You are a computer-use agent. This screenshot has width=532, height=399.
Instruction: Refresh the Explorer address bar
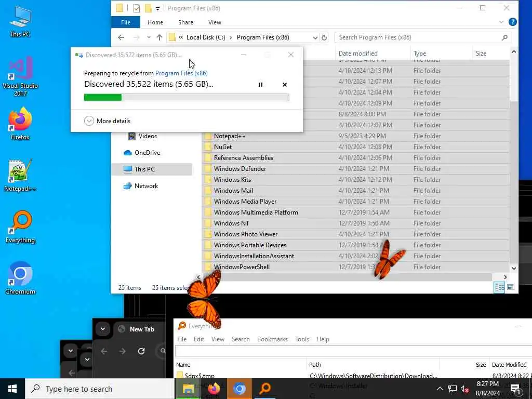(324, 37)
